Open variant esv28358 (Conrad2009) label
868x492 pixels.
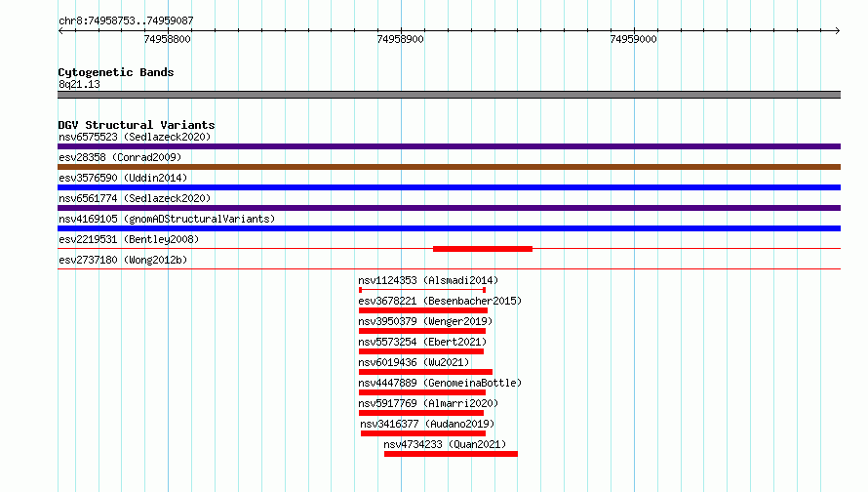pyautogui.click(x=120, y=157)
